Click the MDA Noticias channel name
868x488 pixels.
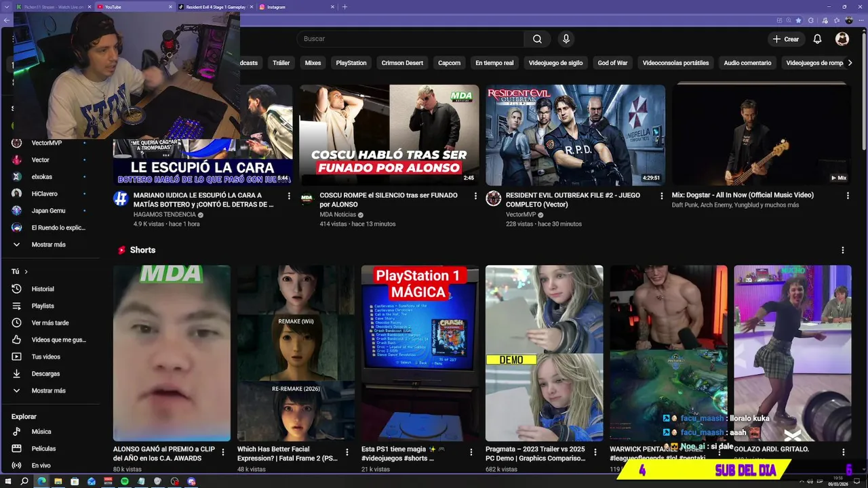point(338,215)
